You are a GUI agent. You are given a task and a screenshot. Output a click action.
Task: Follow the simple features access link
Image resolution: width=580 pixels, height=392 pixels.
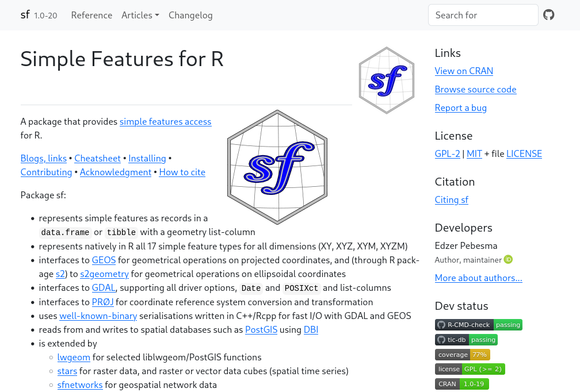pyautogui.click(x=165, y=121)
